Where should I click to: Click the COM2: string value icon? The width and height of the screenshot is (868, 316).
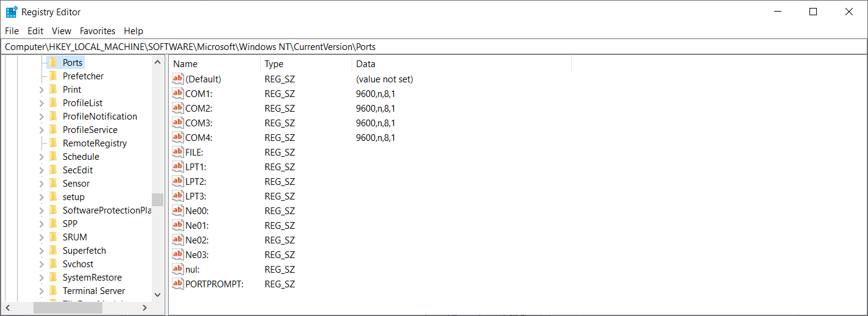point(178,108)
